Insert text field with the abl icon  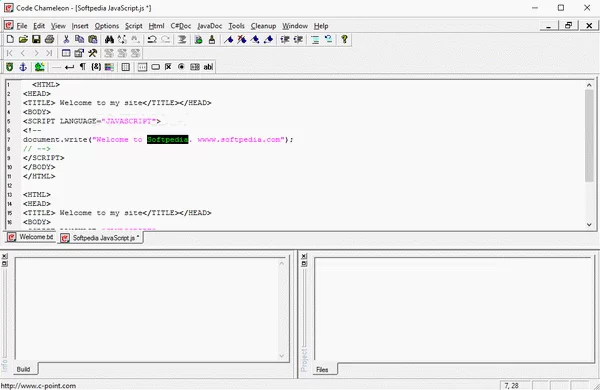208,67
